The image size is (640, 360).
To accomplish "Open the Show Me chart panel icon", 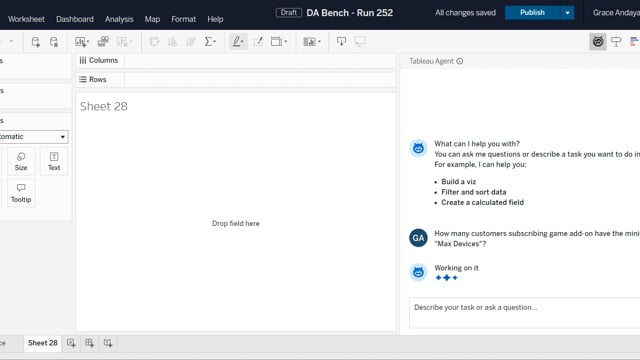I will coord(634,42).
